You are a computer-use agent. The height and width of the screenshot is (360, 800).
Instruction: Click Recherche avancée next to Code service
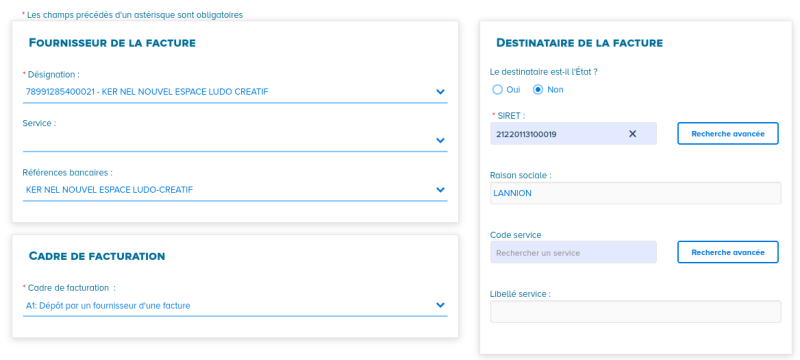click(x=728, y=252)
